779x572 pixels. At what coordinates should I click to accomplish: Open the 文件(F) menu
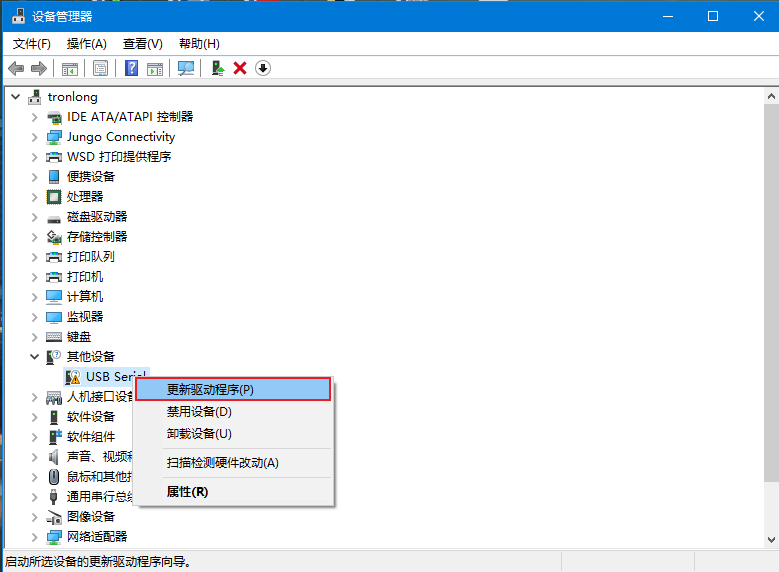coord(31,44)
